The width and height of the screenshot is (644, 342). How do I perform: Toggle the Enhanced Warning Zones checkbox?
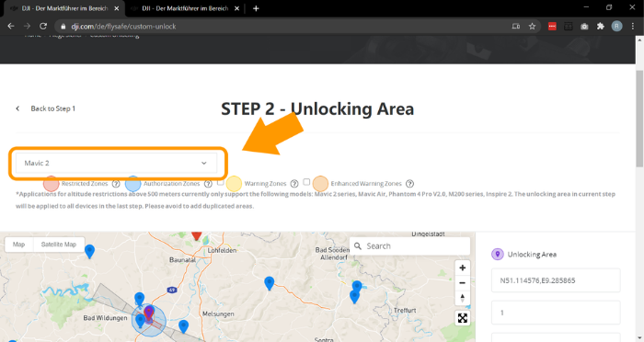point(306,182)
